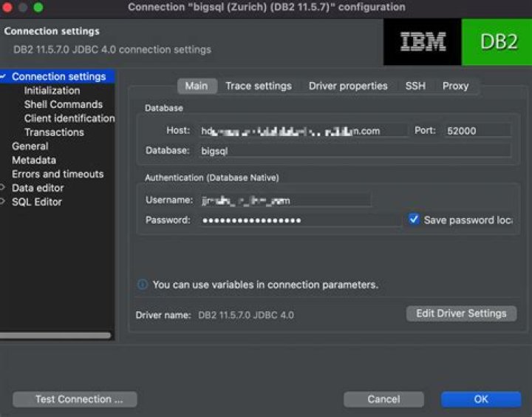Click the 'Authentication (Database Native)' group label
Screen dimensions: 532x417
tap(212, 177)
